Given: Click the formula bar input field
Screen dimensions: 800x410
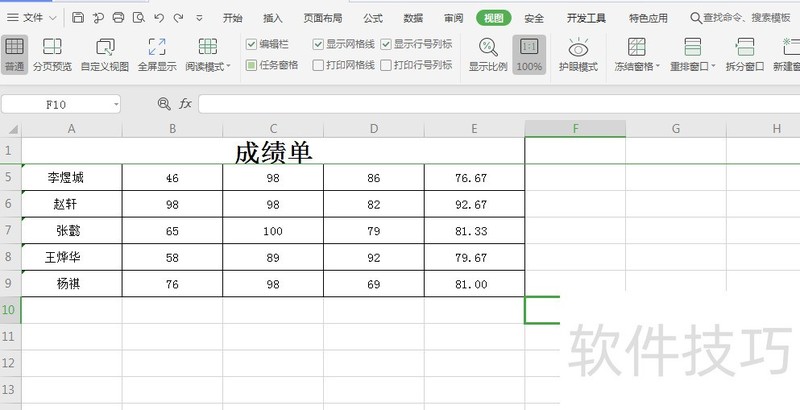Looking at the screenshot, I should 499,104.
